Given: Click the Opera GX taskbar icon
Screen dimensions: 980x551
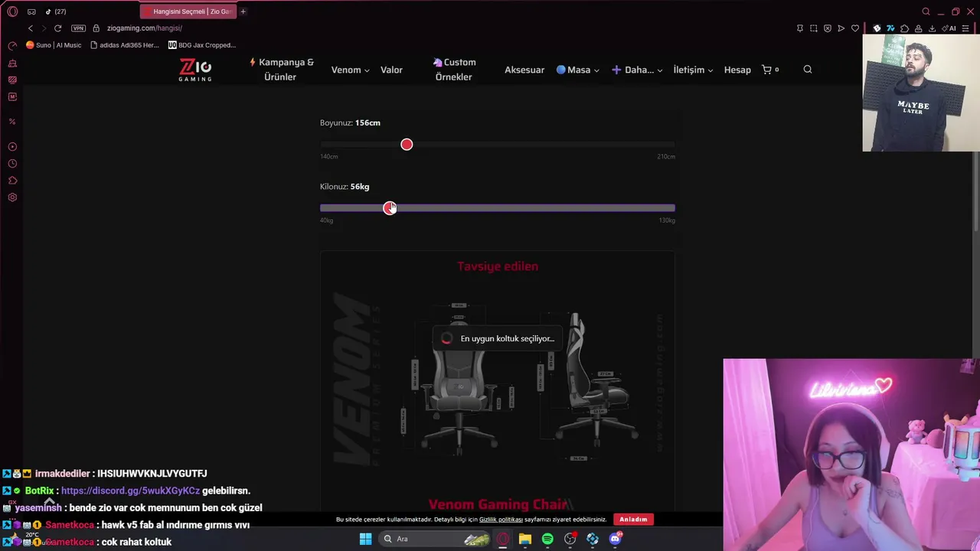Looking at the screenshot, I should (x=503, y=539).
